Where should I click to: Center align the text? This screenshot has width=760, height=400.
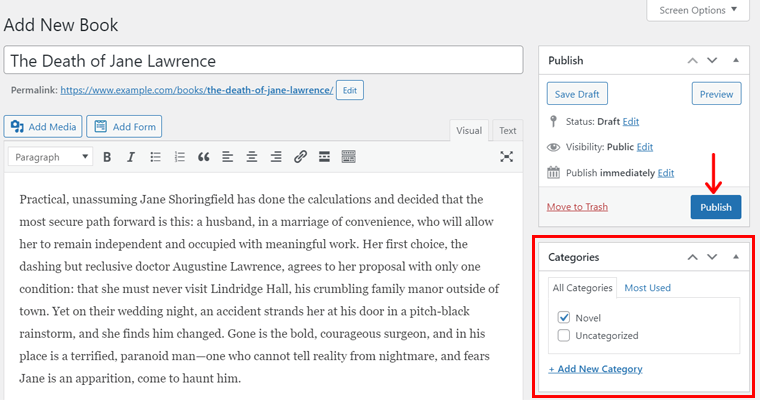click(x=252, y=157)
